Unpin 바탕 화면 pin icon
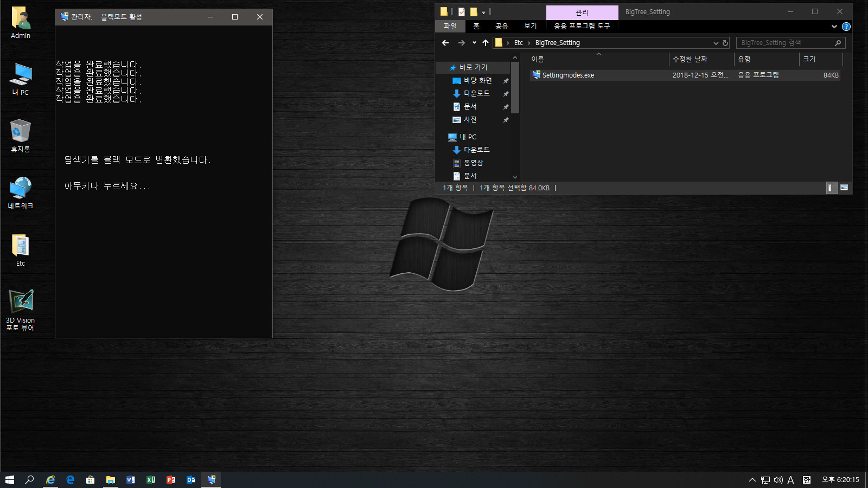The width and height of the screenshot is (868, 488). coord(506,81)
